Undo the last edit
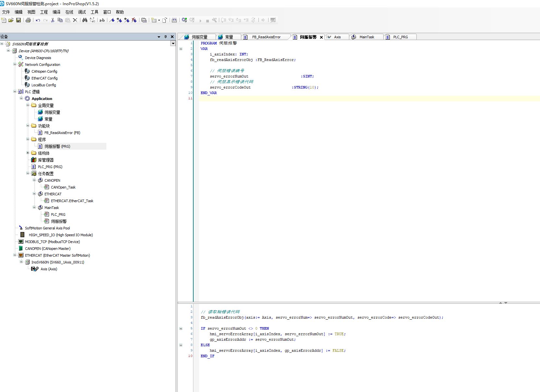The height and width of the screenshot is (392, 540). pyautogui.click(x=38, y=20)
